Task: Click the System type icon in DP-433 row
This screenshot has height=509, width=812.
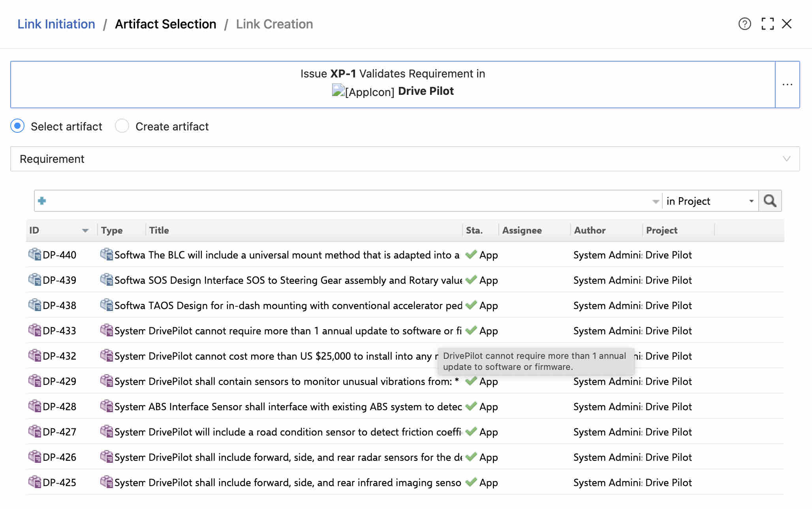Action: click(x=107, y=330)
